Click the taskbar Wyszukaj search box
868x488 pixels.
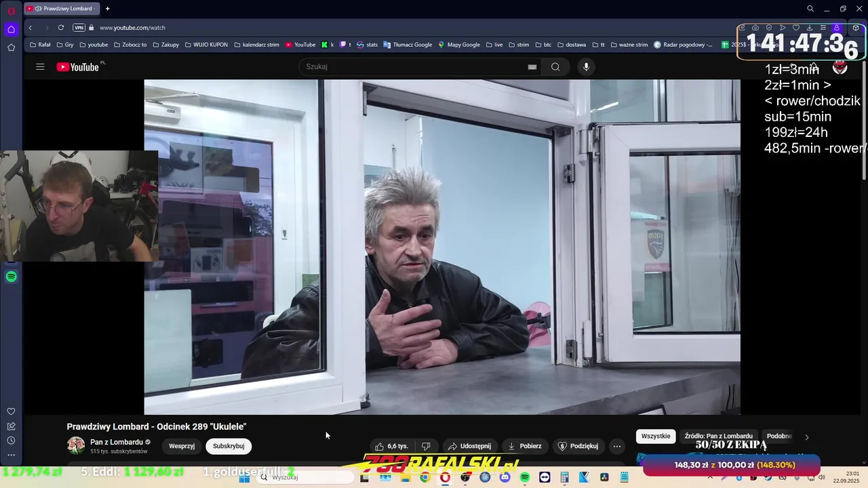(305, 477)
